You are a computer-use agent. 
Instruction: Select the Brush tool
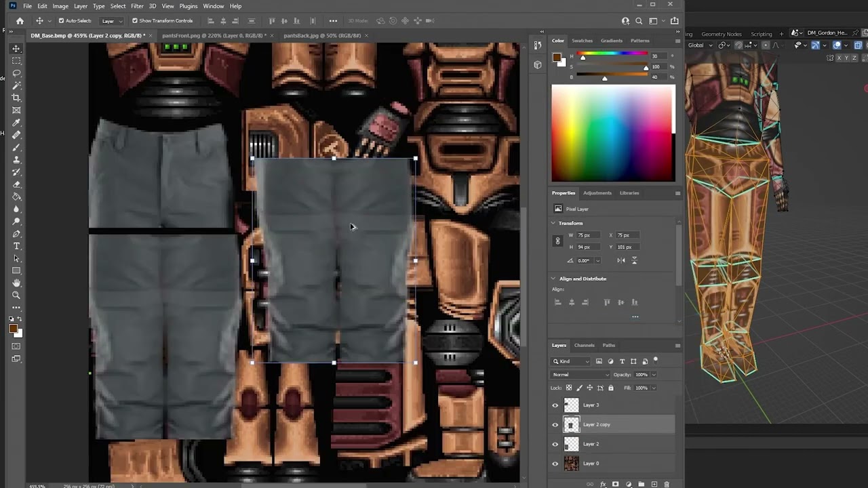tap(16, 147)
